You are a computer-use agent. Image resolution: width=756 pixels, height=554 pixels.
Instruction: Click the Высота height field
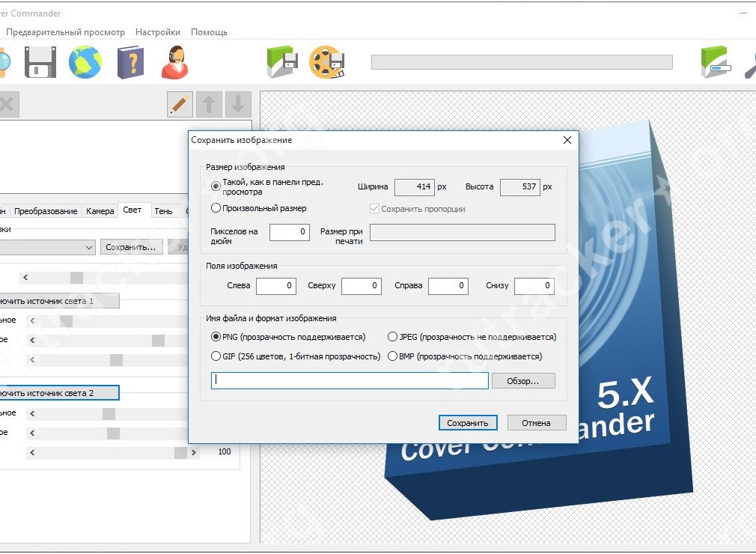click(x=519, y=186)
